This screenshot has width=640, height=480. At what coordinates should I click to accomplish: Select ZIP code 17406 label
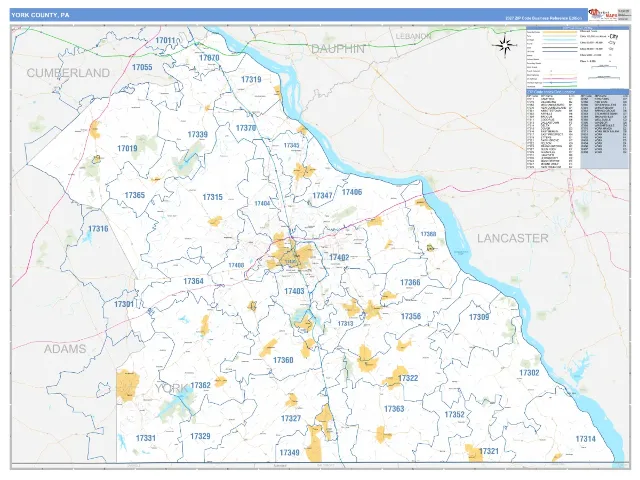pyautogui.click(x=352, y=192)
